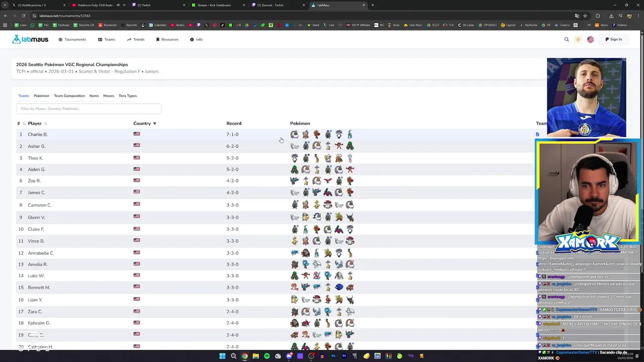Open the site search magnifier icon
This screenshot has height=362, width=644.
click(x=567, y=39)
